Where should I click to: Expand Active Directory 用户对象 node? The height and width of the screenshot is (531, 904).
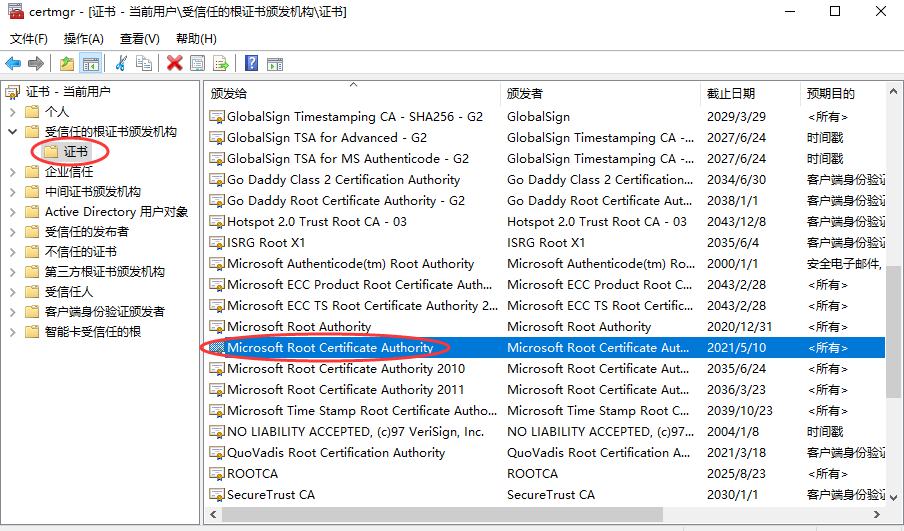point(13,212)
